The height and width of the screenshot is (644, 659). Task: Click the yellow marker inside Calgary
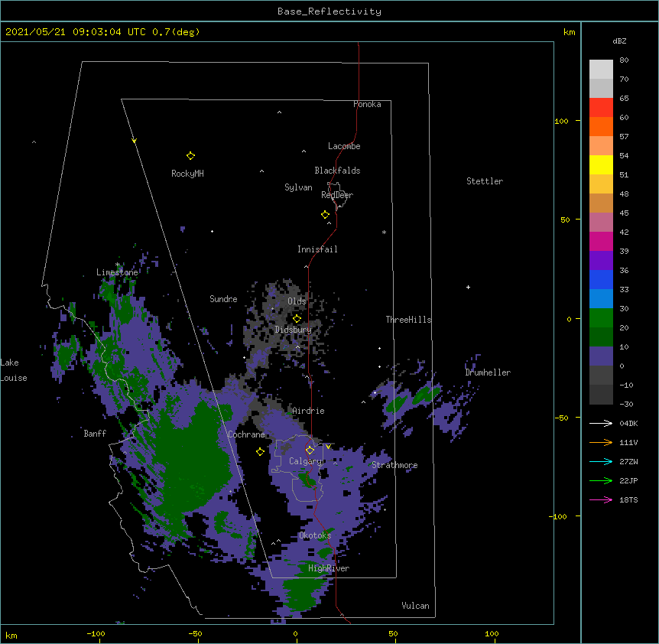tap(310, 450)
